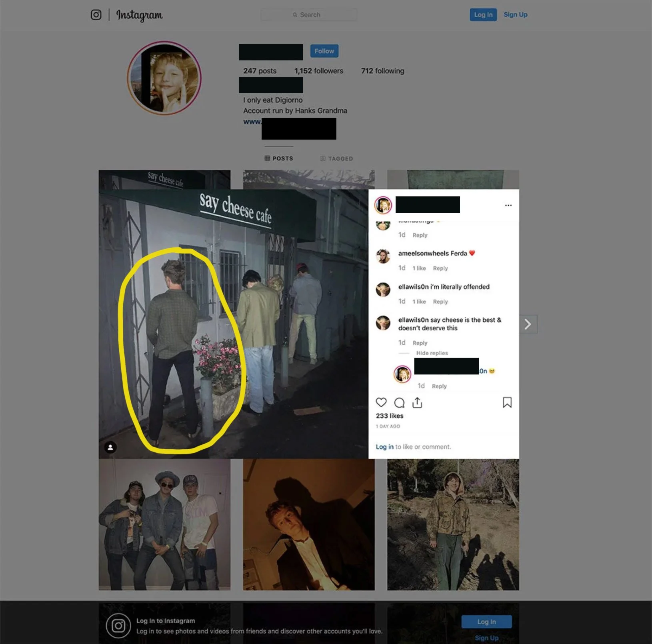Open the 1 DAY AGO post timestamp
The image size is (652, 644).
tap(388, 426)
